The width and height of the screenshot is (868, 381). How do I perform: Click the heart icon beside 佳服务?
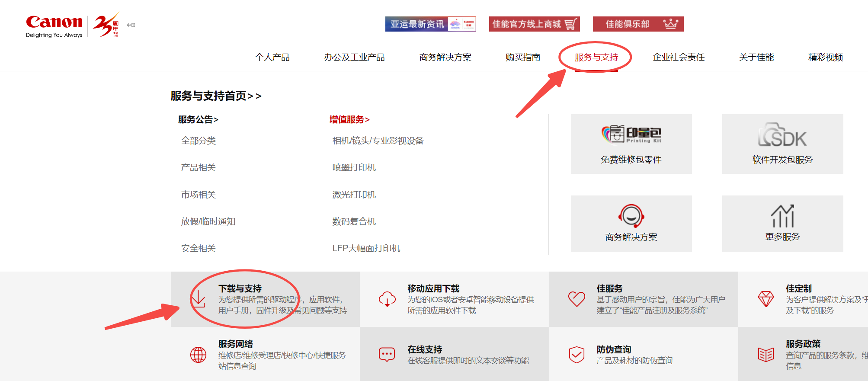(x=577, y=299)
